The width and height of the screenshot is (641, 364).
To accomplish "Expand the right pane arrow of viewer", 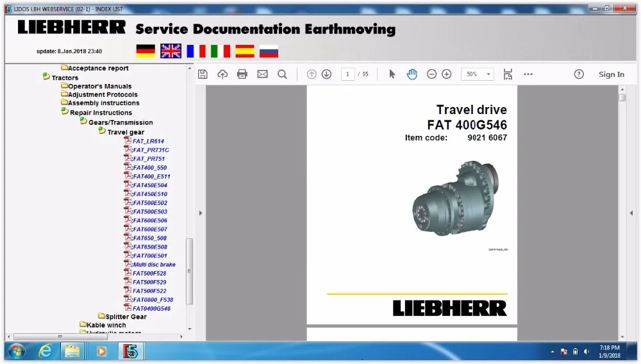I will click(x=631, y=213).
